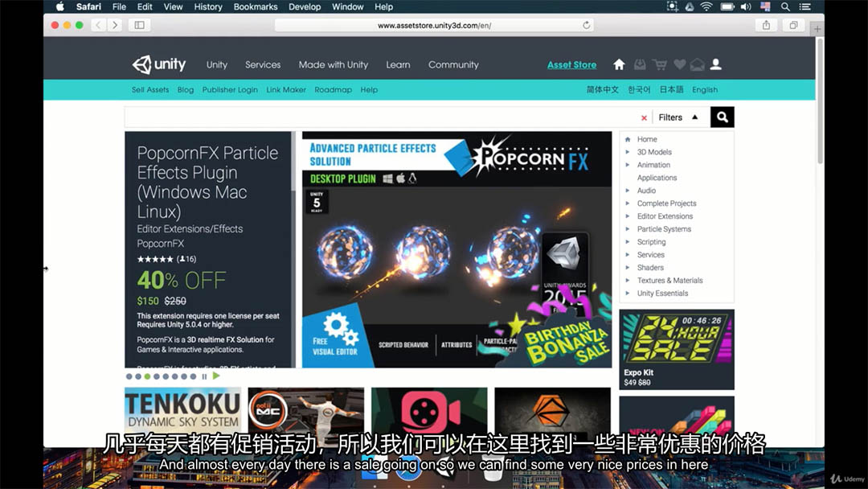Click Safari's forward arrow button
The image size is (868, 489).
pos(115,25)
